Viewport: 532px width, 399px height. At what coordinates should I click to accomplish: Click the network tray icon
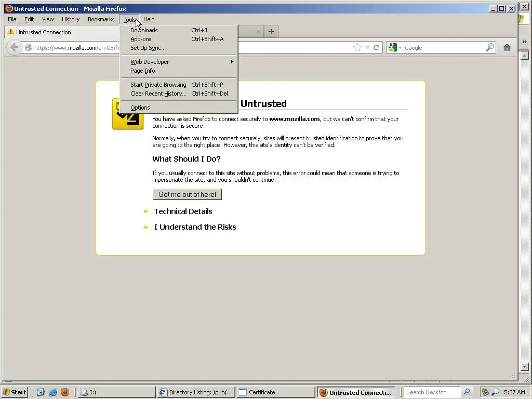click(x=485, y=392)
